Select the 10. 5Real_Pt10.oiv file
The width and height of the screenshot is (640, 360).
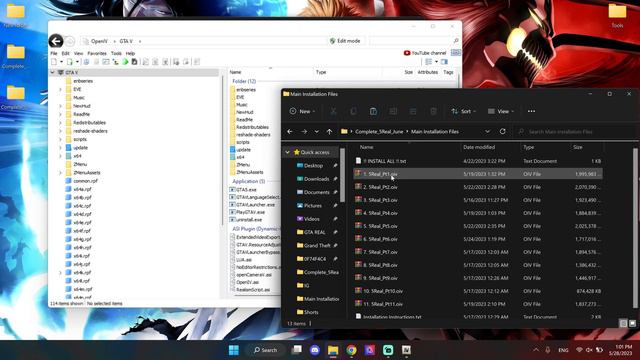(x=478, y=291)
